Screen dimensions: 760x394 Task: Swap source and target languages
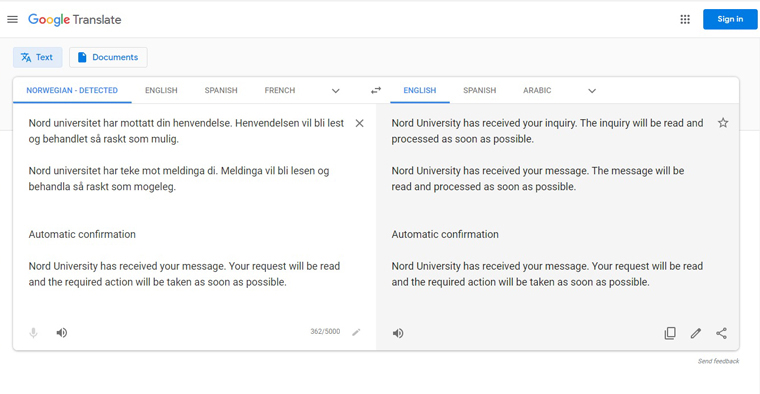tap(376, 90)
